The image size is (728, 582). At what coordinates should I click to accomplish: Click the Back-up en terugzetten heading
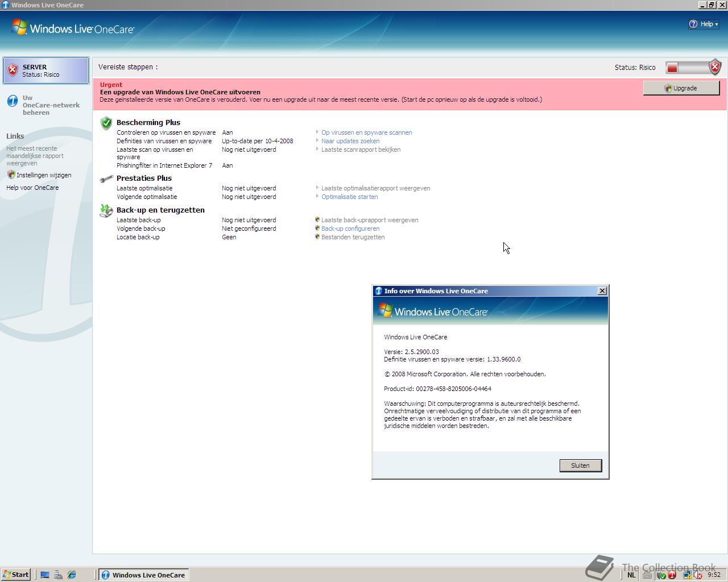pos(160,210)
